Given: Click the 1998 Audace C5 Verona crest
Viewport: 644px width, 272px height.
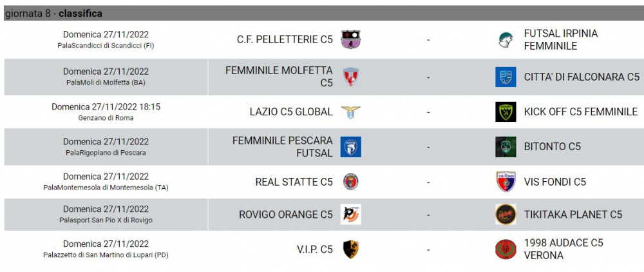Looking at the screenshot, I should (x=506, y=249).
